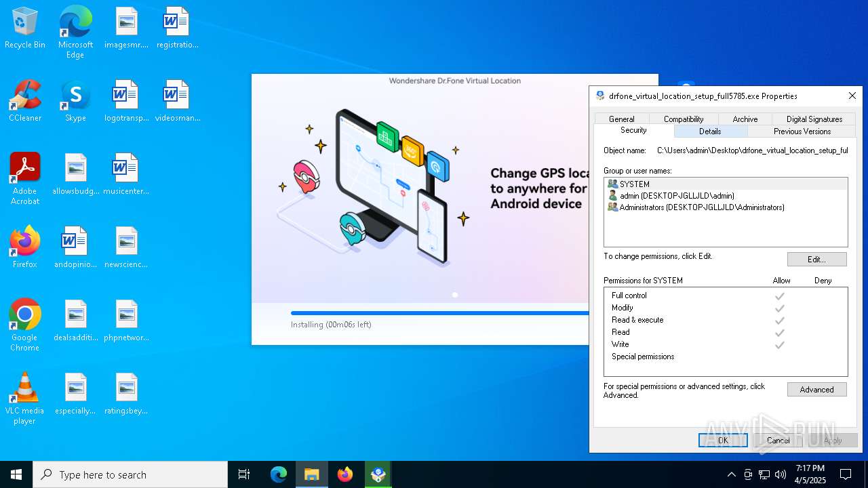Select the imagesmr image file icon
The height and width of the screenshot is (488, 868).
pos(126,28)
